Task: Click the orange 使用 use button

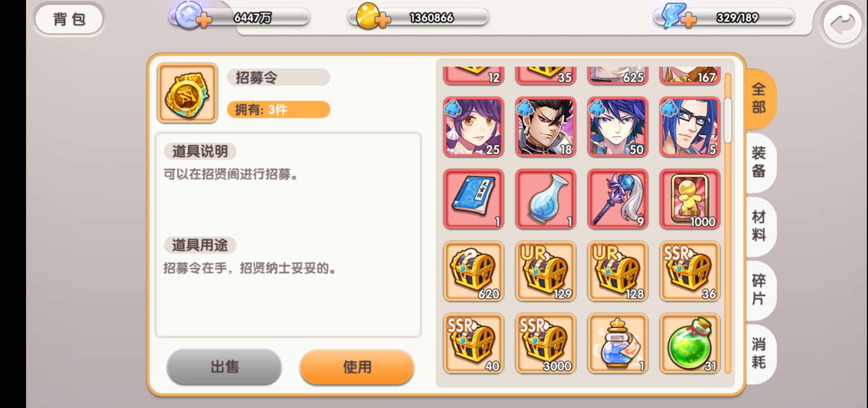Action: pos(357,367)
